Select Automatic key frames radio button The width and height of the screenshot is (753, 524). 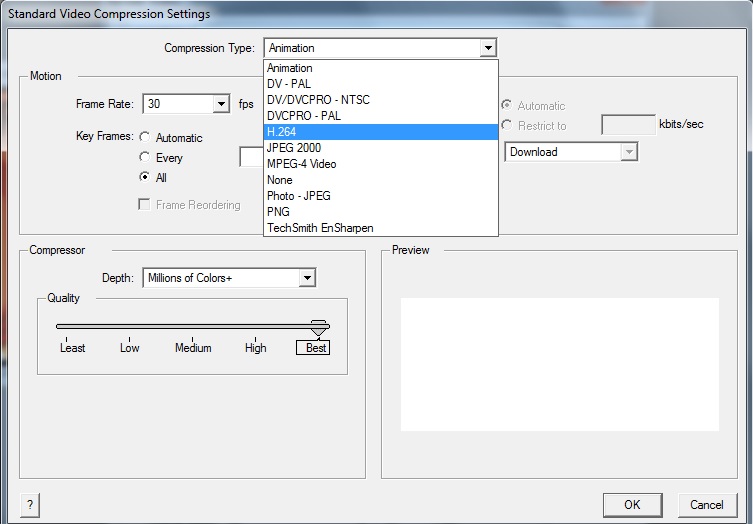[145, 137]
